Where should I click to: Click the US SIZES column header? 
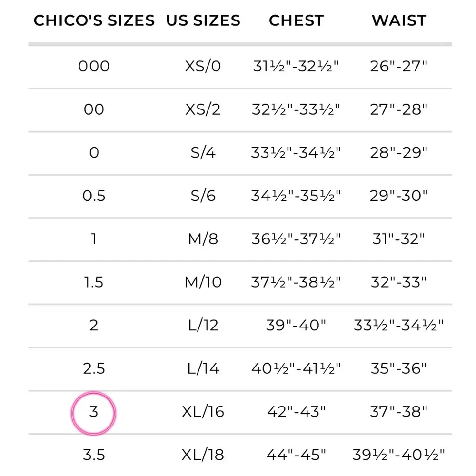point(203,20)
